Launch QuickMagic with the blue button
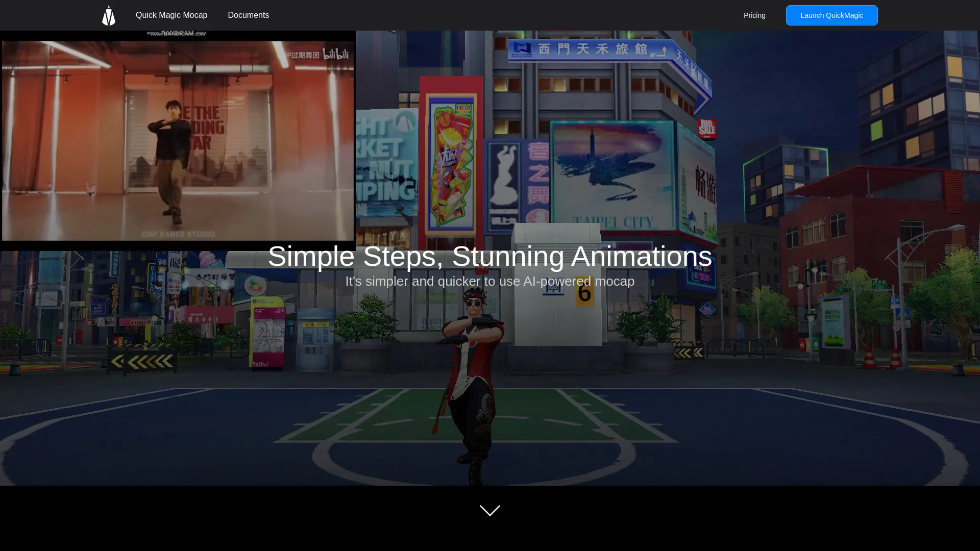Image resolution: width=980 pixels, height=551 pixels. tap(831, 15)
